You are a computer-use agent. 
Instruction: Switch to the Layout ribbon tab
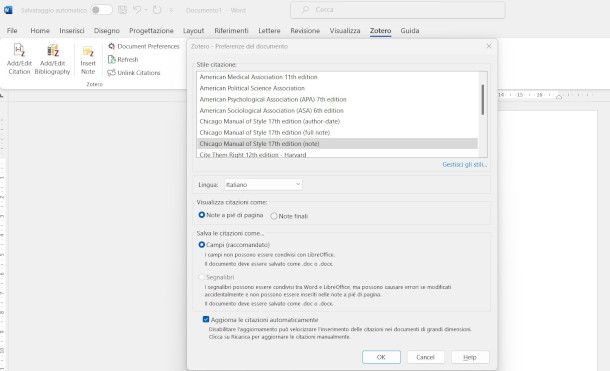(193, 30)
